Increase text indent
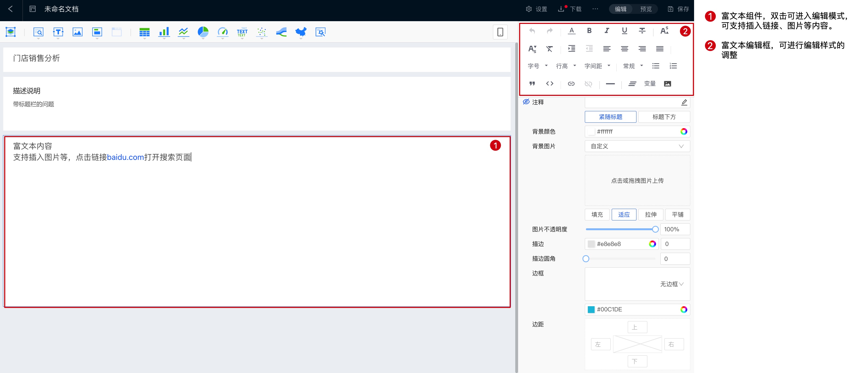Viewport: 868px width, 373px height. click(572, 49)
